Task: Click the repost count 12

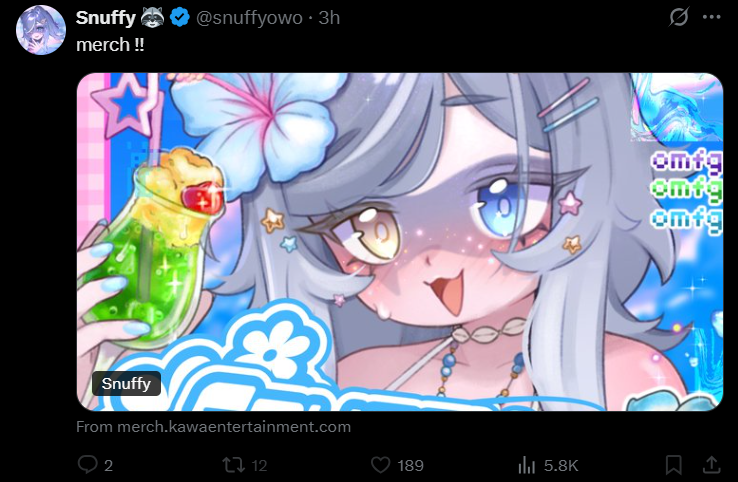Action: [x=259, y=466]
